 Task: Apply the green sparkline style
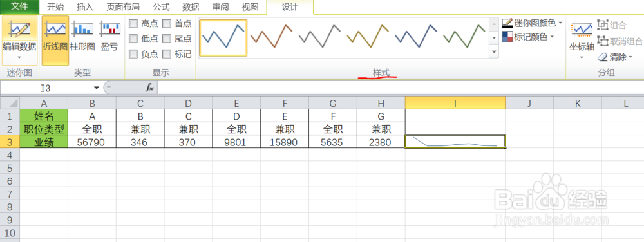464,37
